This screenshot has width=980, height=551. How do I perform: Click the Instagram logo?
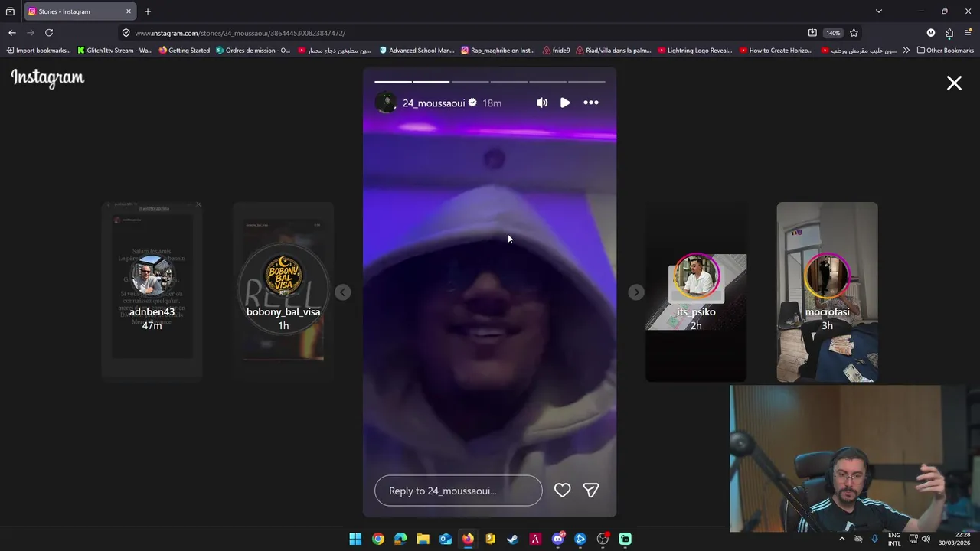point(47,78)
